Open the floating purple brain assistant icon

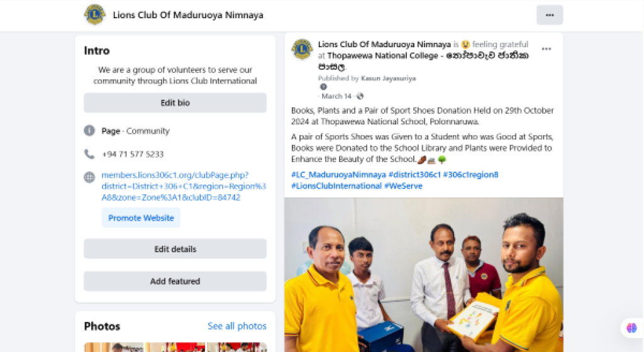631,327
